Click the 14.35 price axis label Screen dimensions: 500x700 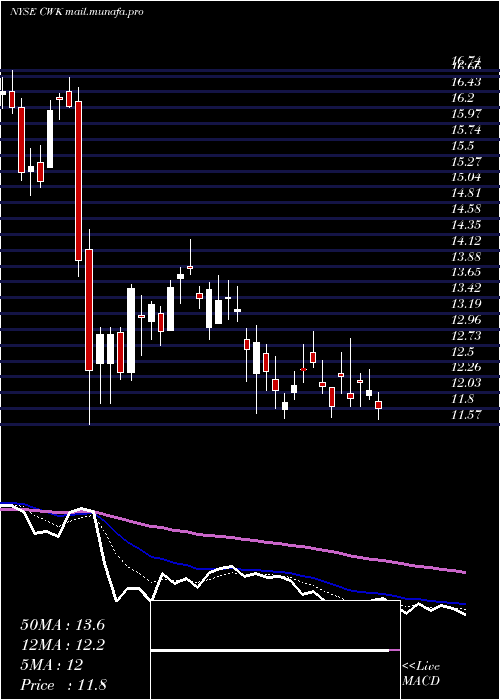click(x=466, y=225)
